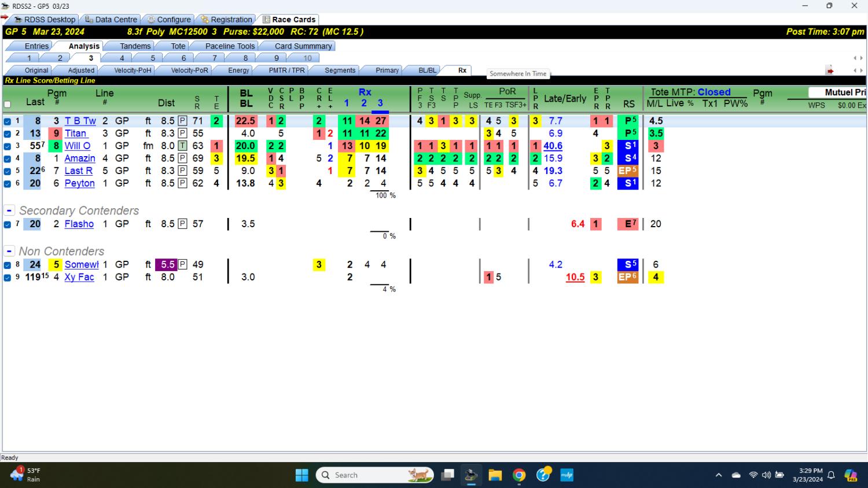The width and height of the screenshot is (868, 488).
Task: Click the OneDrive cloud tray icon
Action: point(736,475)
